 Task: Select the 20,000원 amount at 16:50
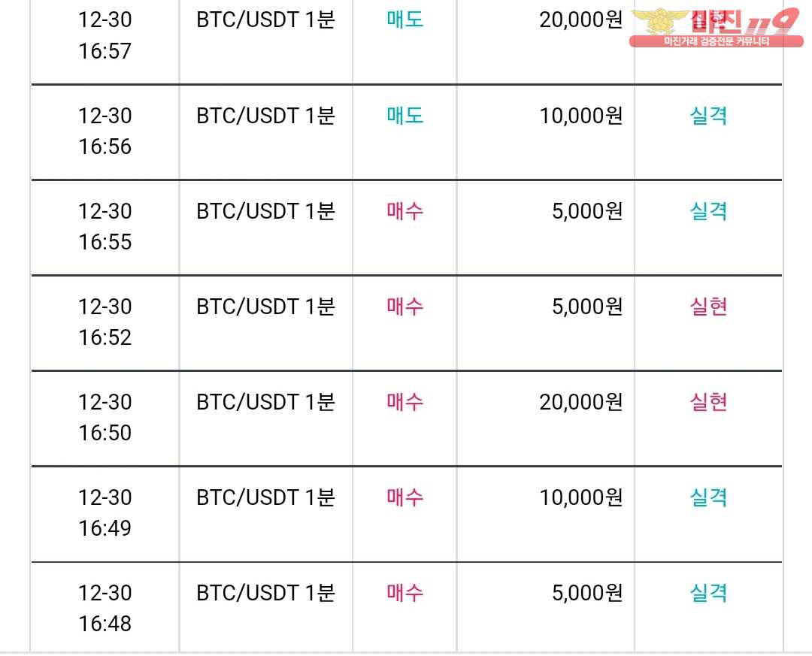click(580, 402)
